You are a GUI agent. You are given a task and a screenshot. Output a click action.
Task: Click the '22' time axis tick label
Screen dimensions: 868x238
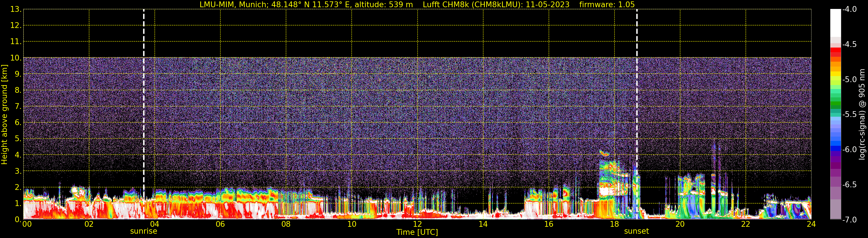click(746, 224)
